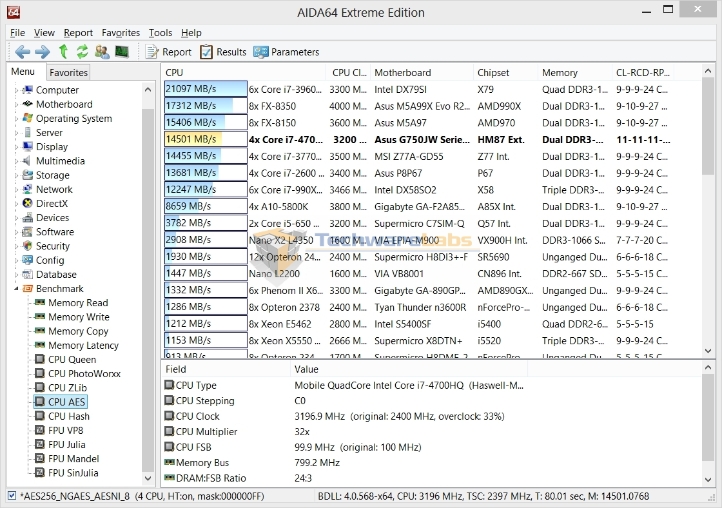This screenshot has width=722, height=508.
Task: Expand the Motherboard tree node
Action: coord(16,105)
